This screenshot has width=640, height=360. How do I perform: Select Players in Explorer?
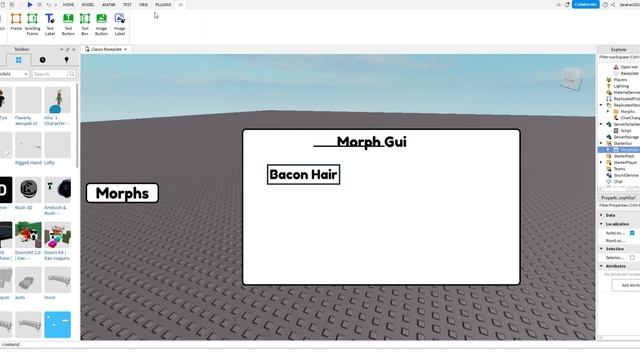tap(620, 80)
